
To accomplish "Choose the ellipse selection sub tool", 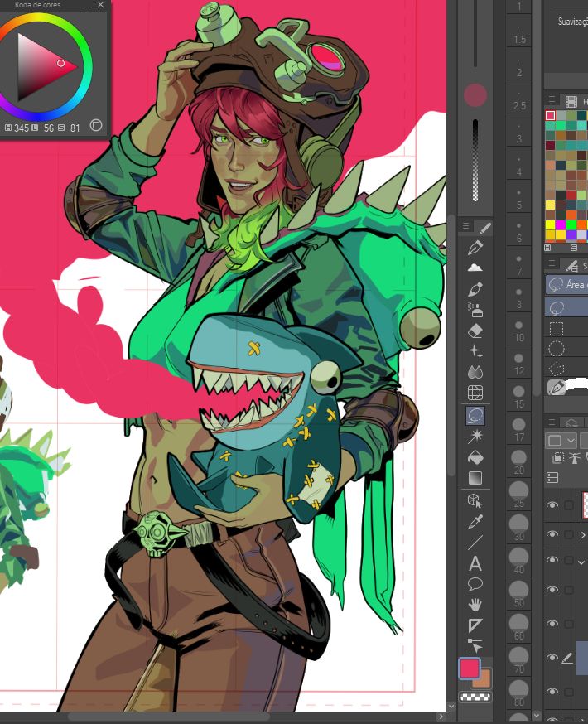I will pyautogui.click(x=557, y=349).
